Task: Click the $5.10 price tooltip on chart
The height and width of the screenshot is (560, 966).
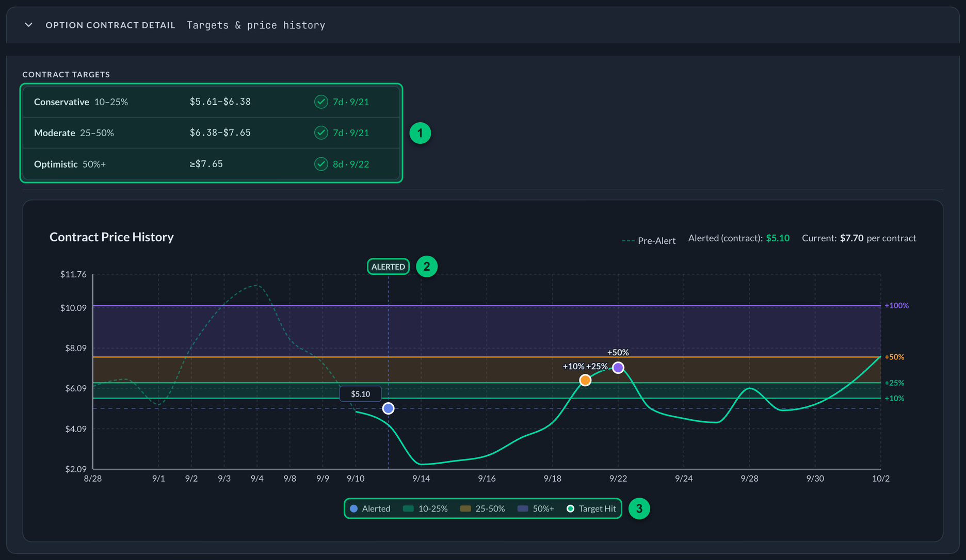Action: tap(360, 394)
